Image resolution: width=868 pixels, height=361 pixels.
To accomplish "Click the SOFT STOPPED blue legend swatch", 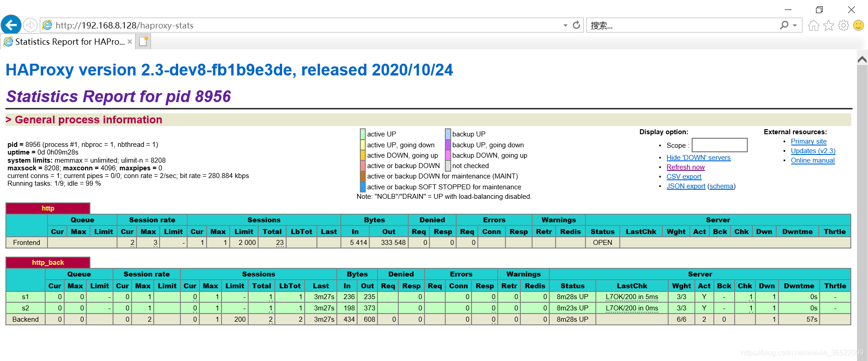I will point(363,187).
